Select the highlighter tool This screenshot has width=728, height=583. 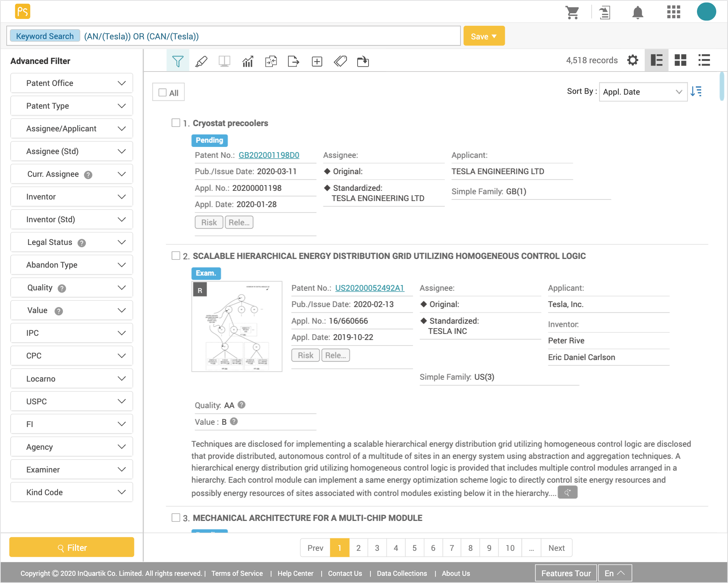[201, 61]
